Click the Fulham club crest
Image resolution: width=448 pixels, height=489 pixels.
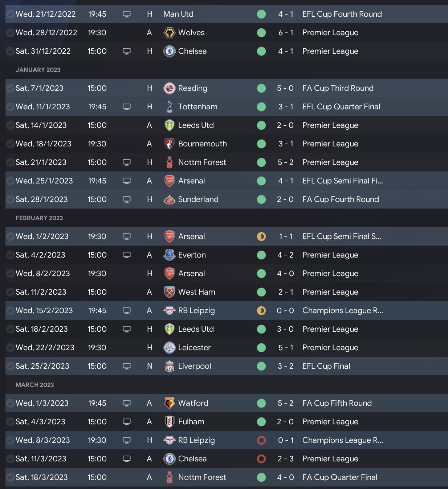pos(169,422)
